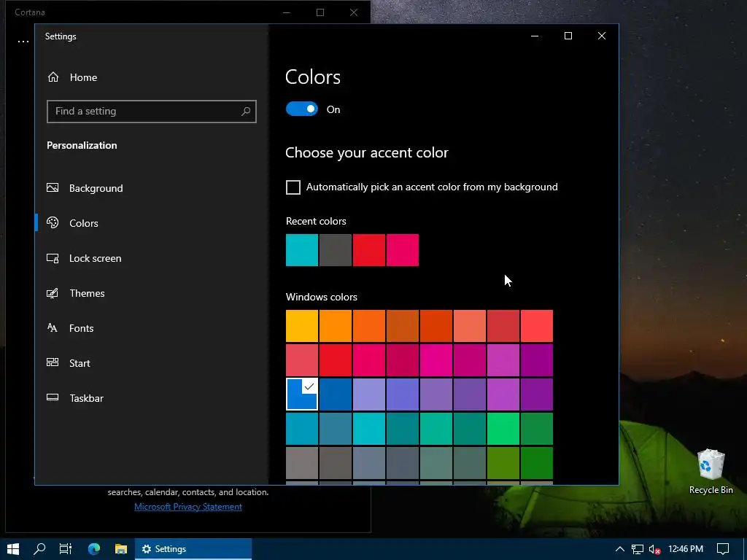Click the Lock screen icon in sidebar

[x=53, y=258]
